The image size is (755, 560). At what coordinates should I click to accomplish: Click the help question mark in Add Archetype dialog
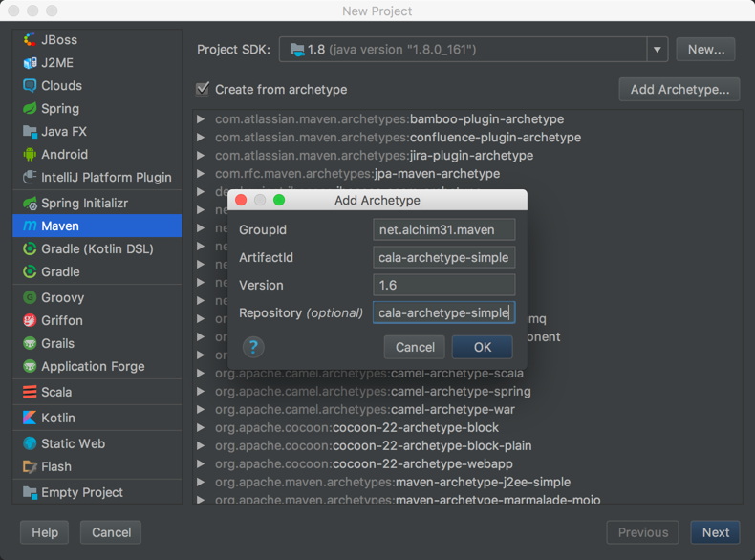pyautogui.click(x=253, y=347)
